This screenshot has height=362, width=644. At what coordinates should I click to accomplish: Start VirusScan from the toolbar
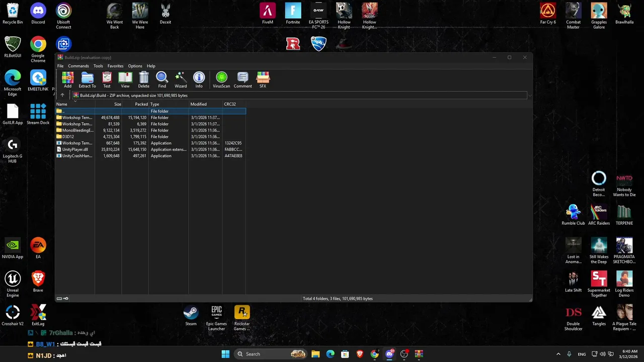coord(221,80)
